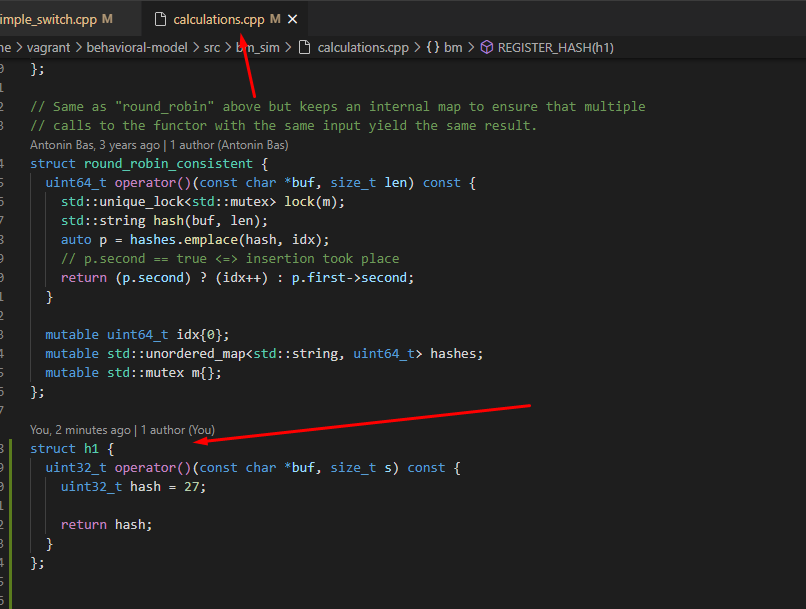Click the cube symbol icon beside REGISTER_HASH
806x609 pixels.
click(x=486, y=48)
